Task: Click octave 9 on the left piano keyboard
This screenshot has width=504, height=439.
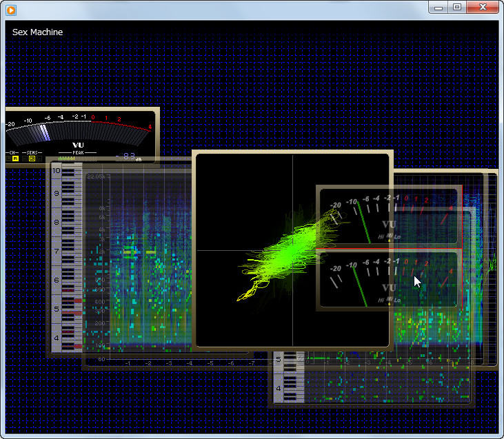Action: tap(57, 193)
